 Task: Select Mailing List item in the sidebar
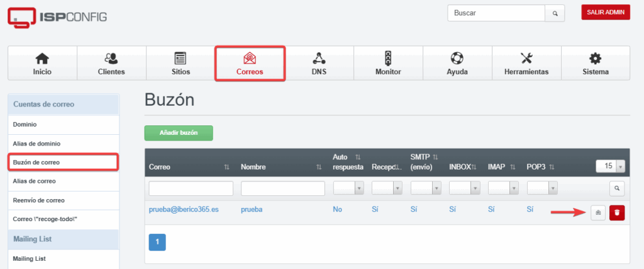click(64, 259)
